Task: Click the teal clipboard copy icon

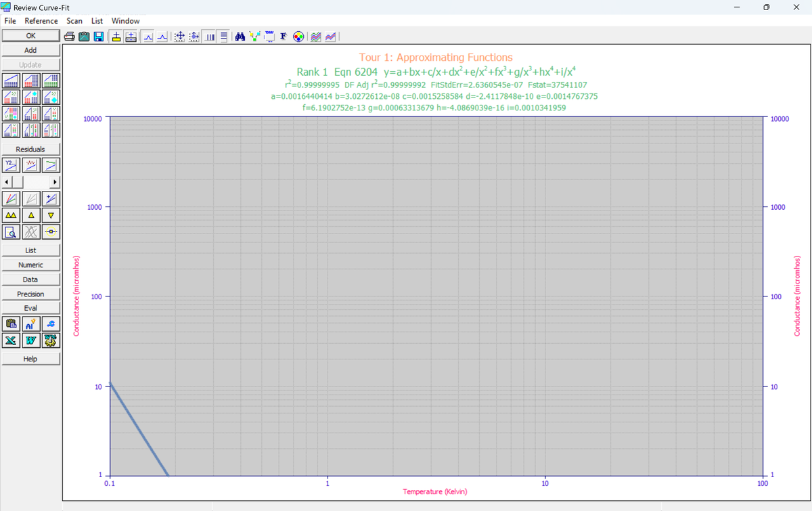Action: (84, 36)
